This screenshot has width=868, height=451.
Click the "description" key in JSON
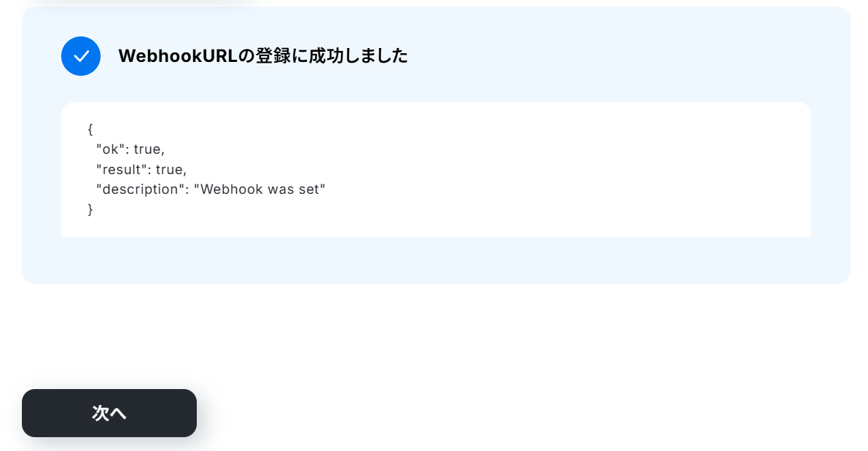pos(140,189)
